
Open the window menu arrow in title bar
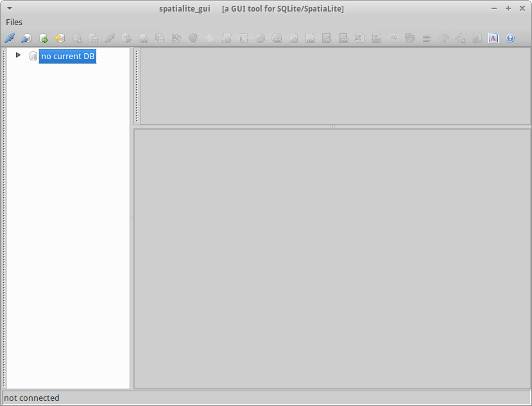coord(10,8)
